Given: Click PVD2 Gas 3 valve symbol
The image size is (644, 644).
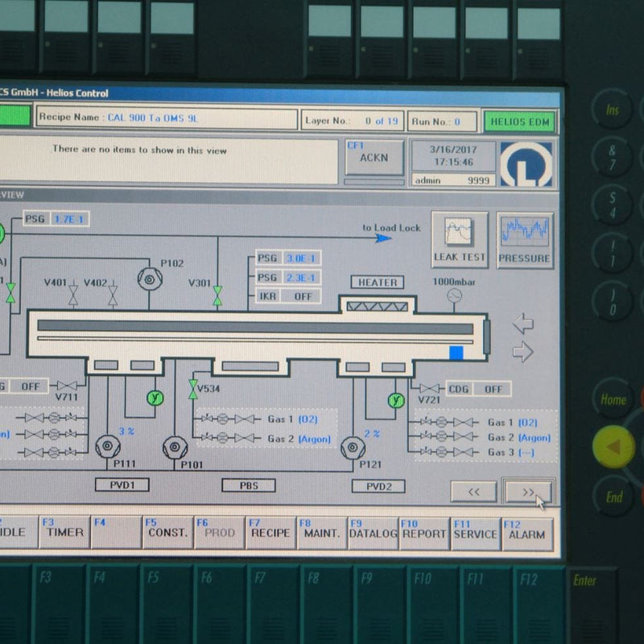Looking at the screenshot, I should (464, 452).
